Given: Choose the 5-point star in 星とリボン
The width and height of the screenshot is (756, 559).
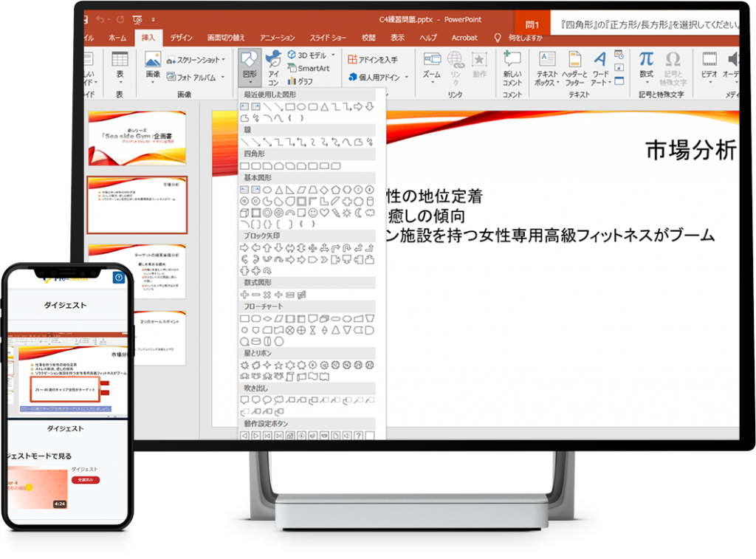Looking at the screenshot, I should [x=278, y=365].
